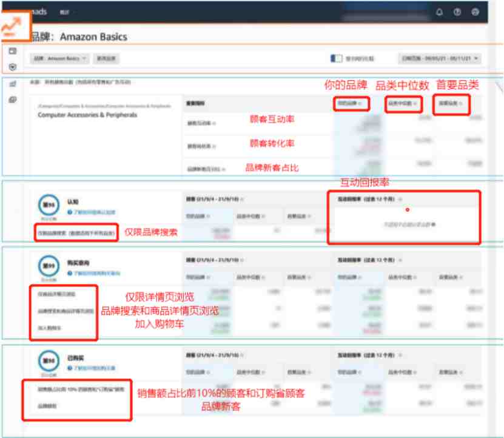Select the bar chart sidebar icon

(x=13, y=84)
